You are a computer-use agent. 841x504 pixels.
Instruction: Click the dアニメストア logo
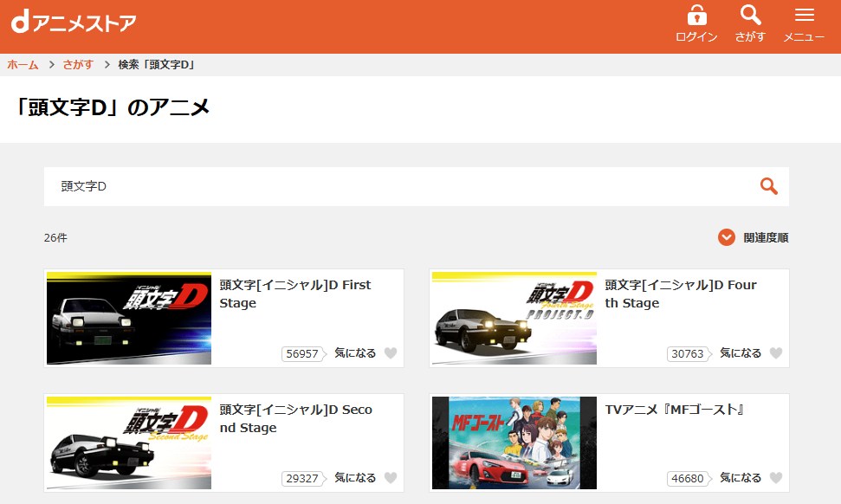coord(73,20)
